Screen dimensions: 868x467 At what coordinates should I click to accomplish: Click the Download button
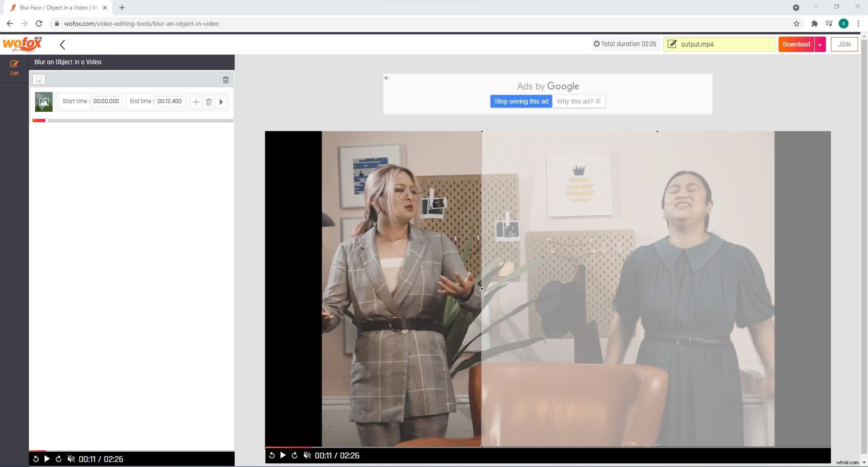(796, 44)
